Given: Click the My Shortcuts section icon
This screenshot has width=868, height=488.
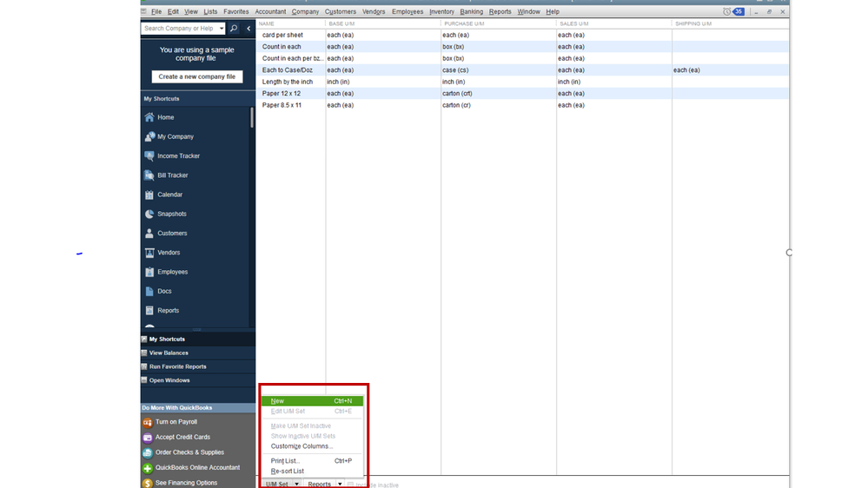Looking at the screenshot, I should tap(144, 340).
